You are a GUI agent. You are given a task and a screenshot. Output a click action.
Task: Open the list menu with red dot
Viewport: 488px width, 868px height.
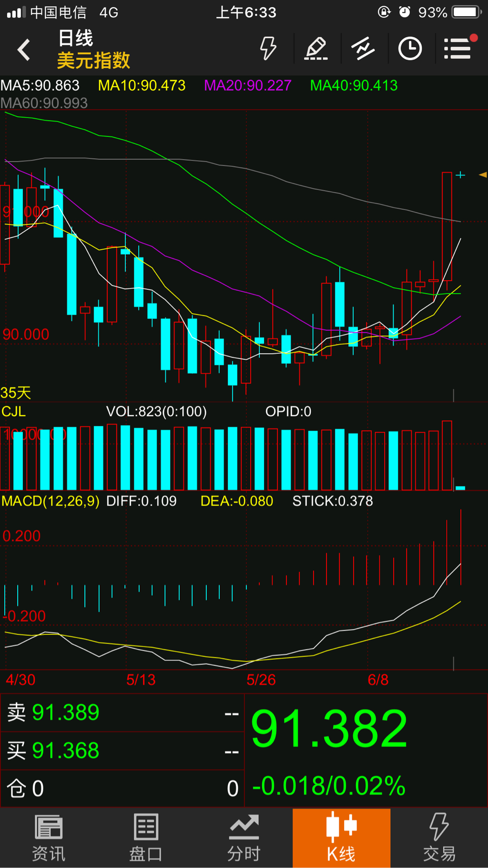coord(458,49)
